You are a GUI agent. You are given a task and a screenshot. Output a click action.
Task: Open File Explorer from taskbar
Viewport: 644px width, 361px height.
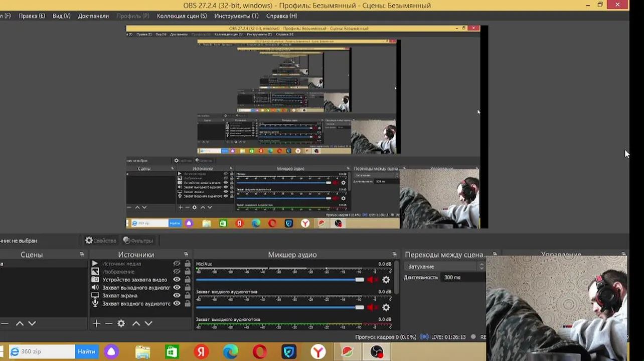pyautogui.click(x=142, y=352)
